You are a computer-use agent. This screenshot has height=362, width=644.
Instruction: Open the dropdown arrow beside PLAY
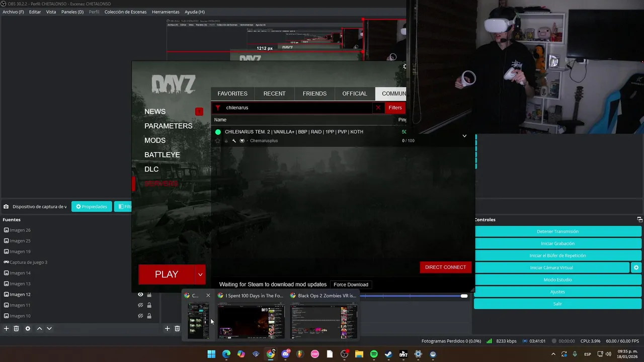[x=200, y=275]
